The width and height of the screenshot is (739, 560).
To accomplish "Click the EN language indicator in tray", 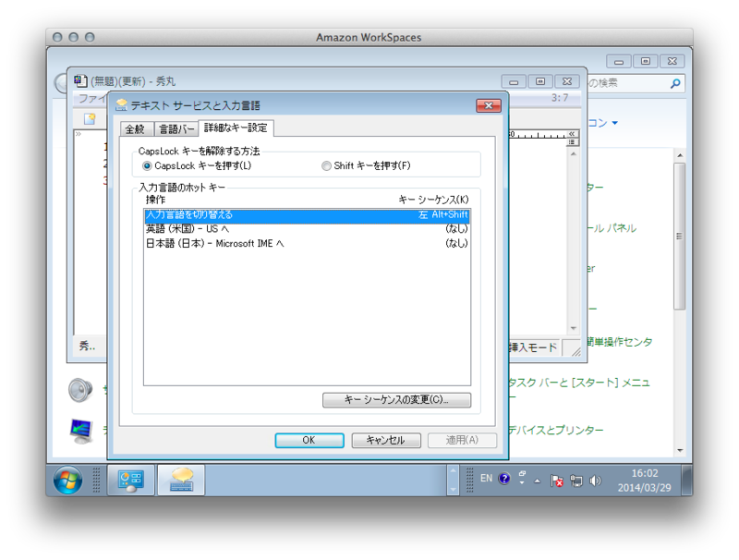I will [487, 479].
